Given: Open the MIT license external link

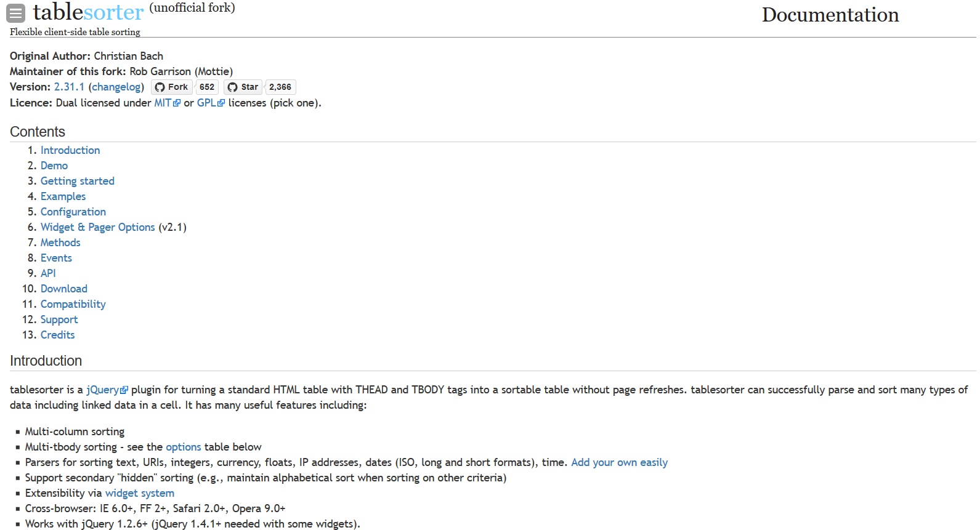Looking at the screenshot, I should (168, 103).
